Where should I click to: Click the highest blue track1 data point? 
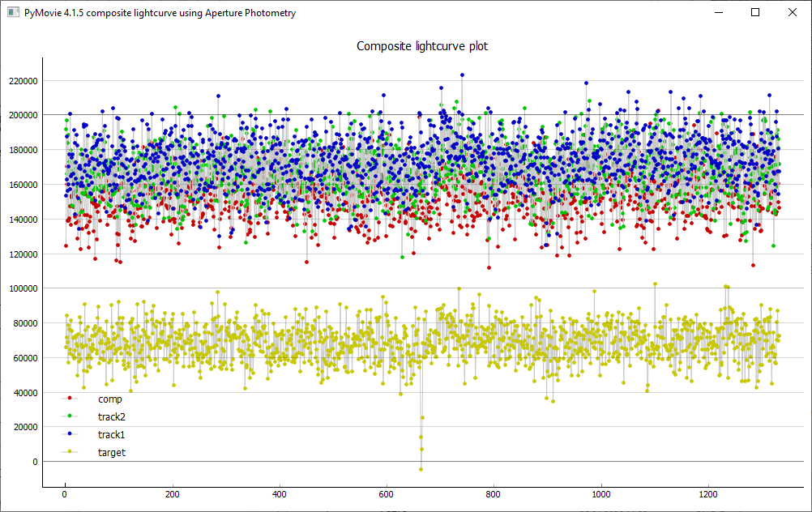[462, 75]
